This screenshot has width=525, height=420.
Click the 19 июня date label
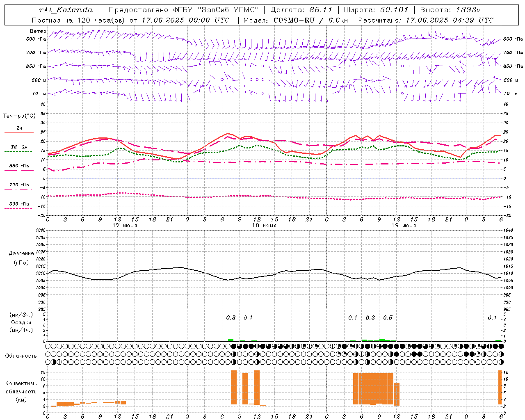coord(404,225)
